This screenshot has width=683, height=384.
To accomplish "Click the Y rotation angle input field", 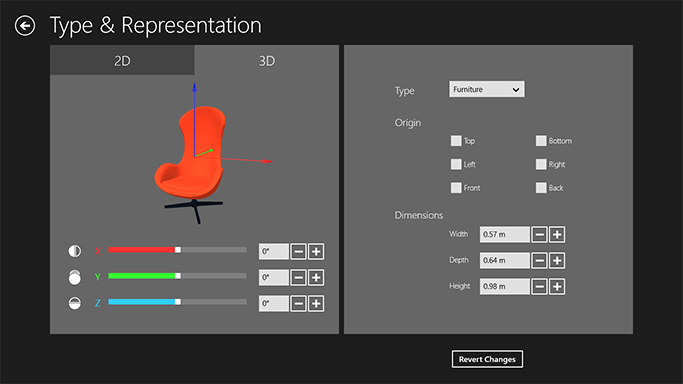I will 274,278.
